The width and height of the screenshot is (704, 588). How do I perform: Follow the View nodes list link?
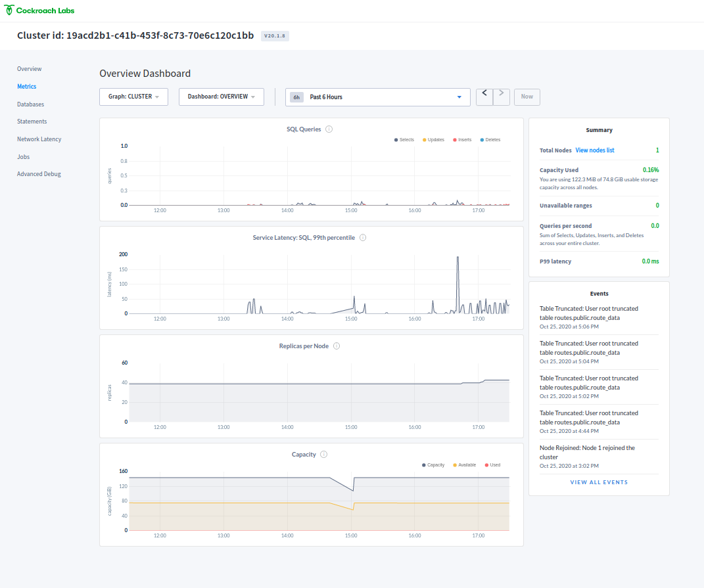coord(595,150)
